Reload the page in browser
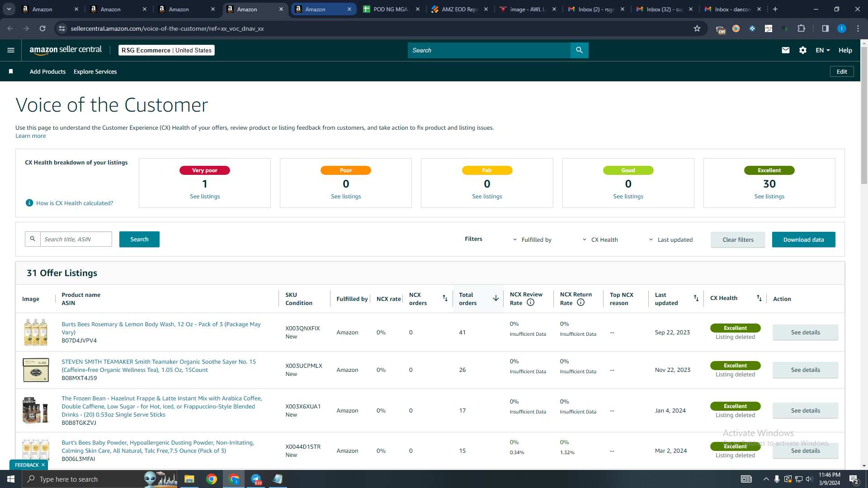 click(x=42, y=28)
